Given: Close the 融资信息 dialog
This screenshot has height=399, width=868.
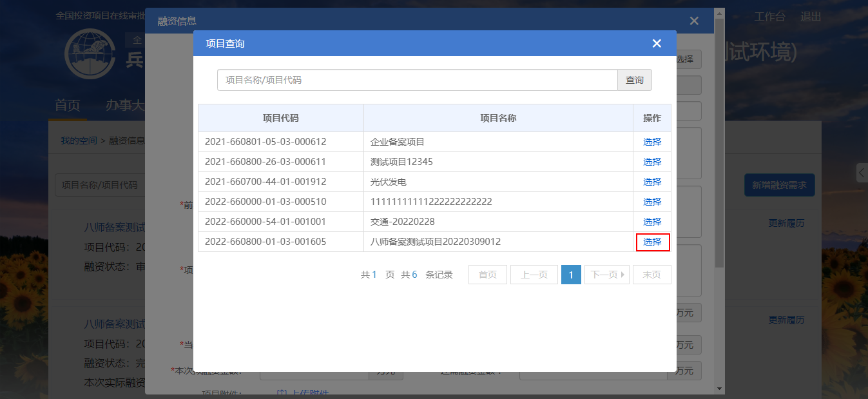Looking at the screenshot, I should click(694, 21).
